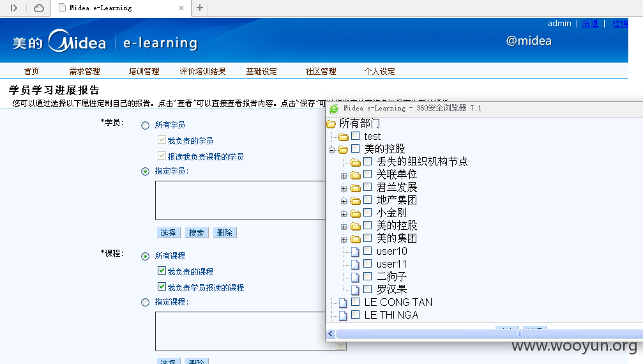Click document icon next to user11
The width and height of the screenshot is (643, 364).
[x=355, y=264]
